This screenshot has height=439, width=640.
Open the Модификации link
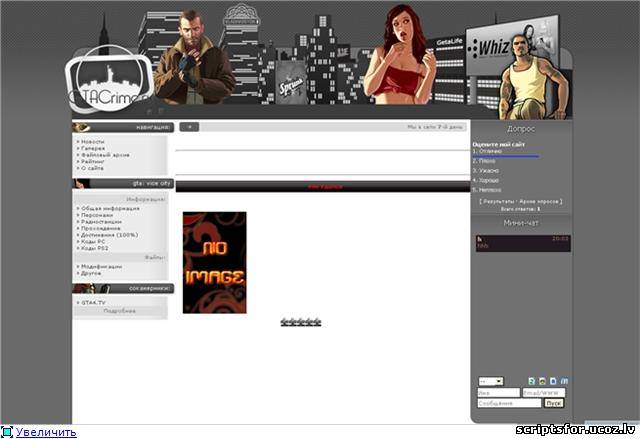tap(102, 266)
